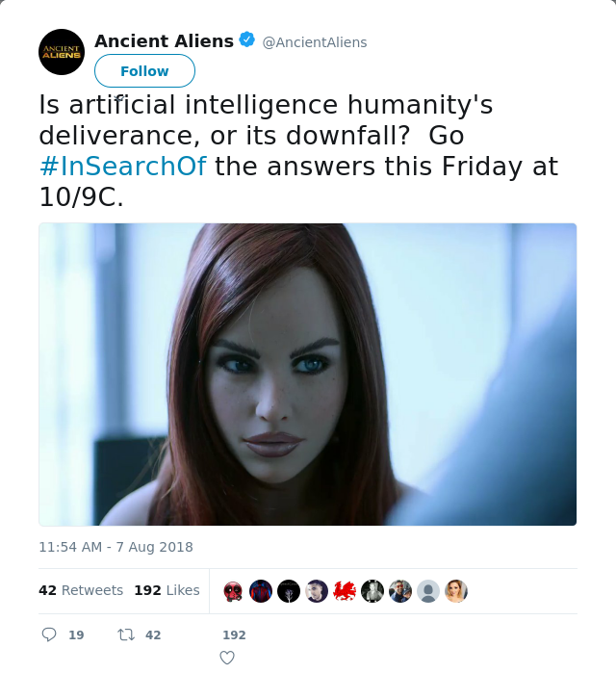Click the retweet arrows icon

pos(126,634)
